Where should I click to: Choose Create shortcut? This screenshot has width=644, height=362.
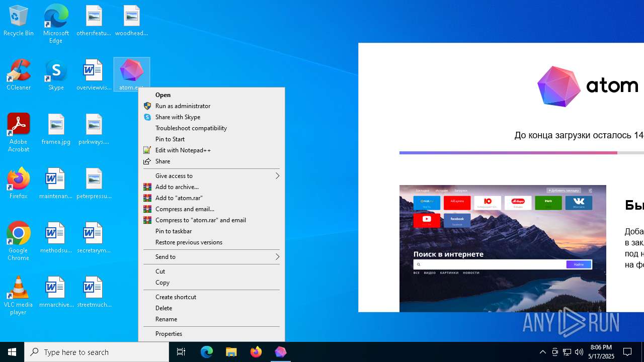211,297
